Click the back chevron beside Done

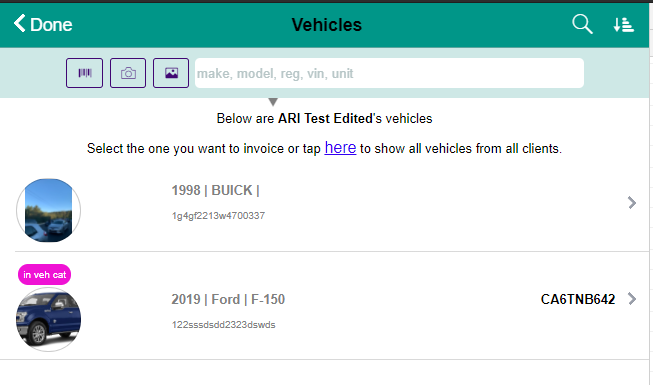[x=20, y=23]
